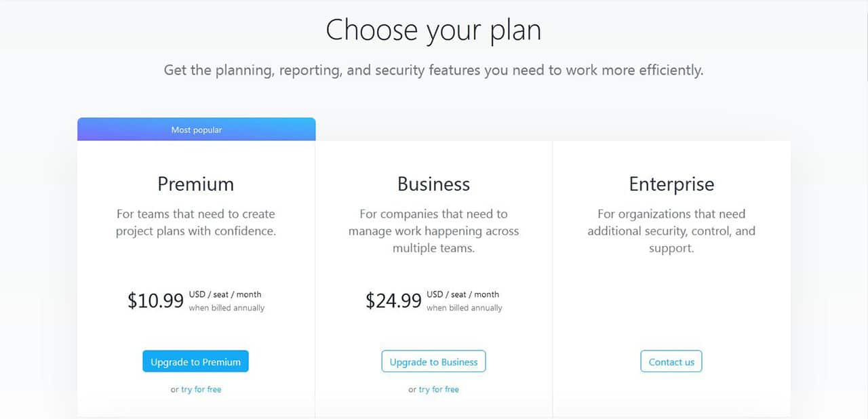Select the Business plan heading
The width and height of the screenshot is (868, 419).
tap(433, 184)
